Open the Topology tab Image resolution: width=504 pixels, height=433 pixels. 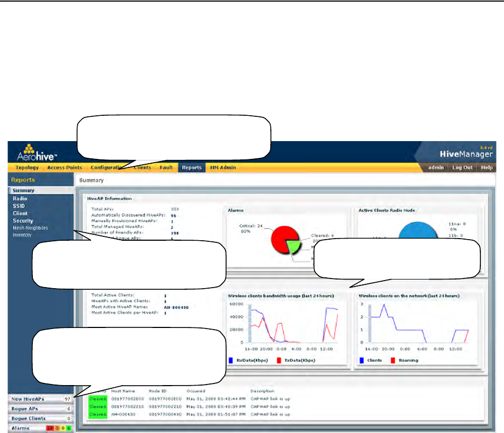pyautogui.click(x=27, y=167)
